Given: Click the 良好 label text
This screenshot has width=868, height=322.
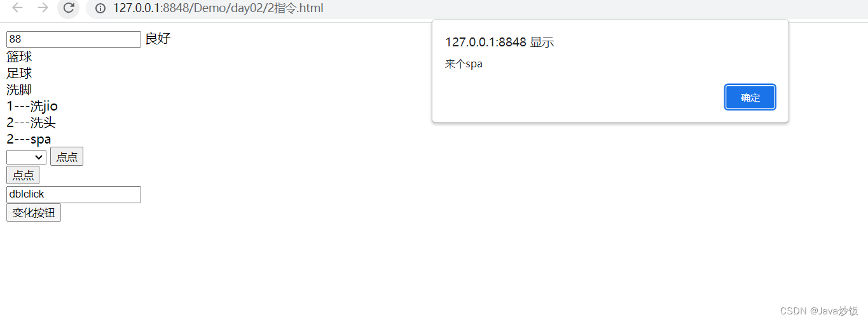Looking at the screenshot, I should [158, 39].
